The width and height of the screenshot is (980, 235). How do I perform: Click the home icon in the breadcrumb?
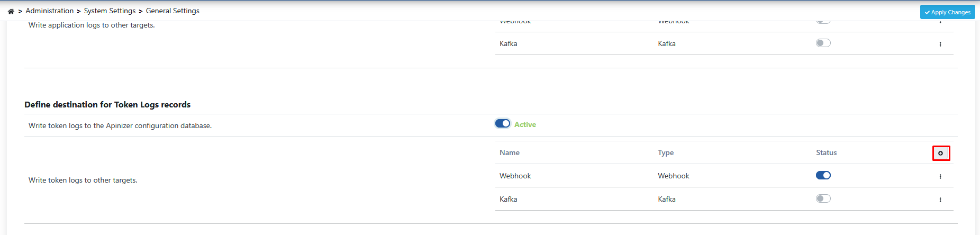coord(11,11)
